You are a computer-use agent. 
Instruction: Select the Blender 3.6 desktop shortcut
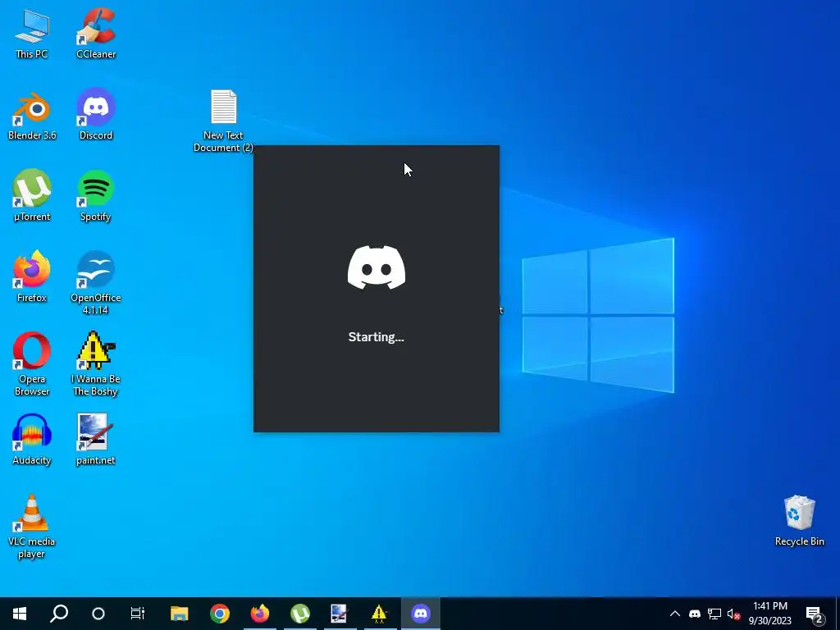pos(32,115)
